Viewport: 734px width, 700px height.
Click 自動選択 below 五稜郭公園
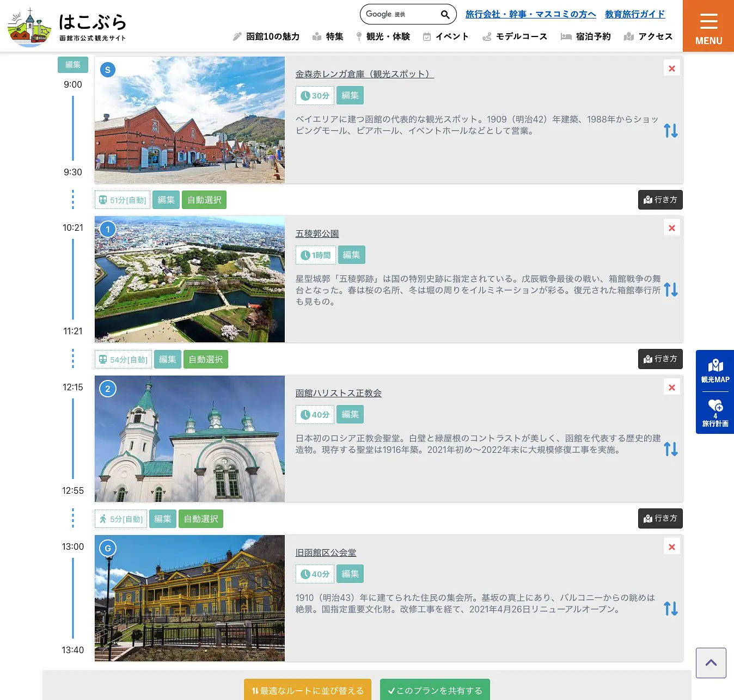coord(205,359)
